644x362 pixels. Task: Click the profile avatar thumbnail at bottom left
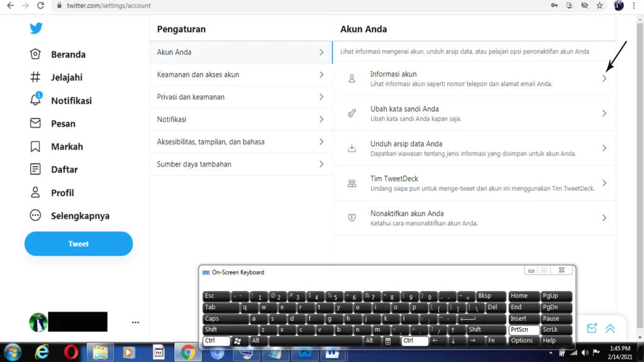pyautogui.click(x=38, y=322)
